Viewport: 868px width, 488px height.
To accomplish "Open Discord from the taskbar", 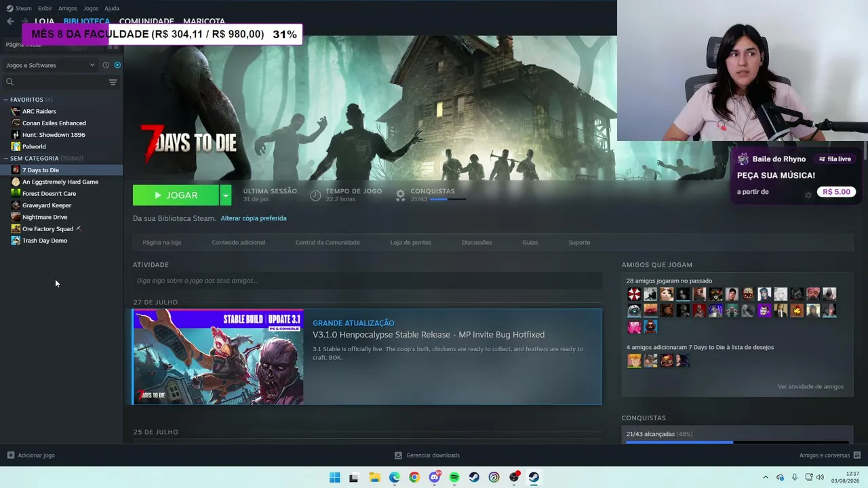I will (435, 477).
